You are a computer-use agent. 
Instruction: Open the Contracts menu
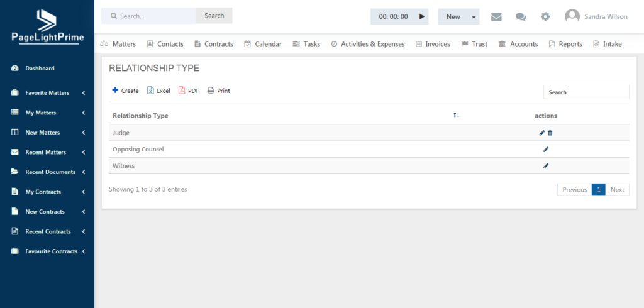point(214,44)
